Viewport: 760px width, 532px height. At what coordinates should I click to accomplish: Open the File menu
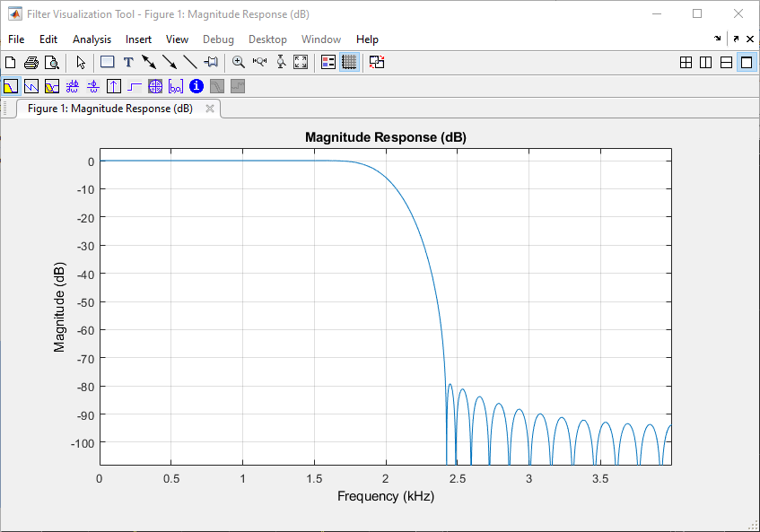(16, 39)
